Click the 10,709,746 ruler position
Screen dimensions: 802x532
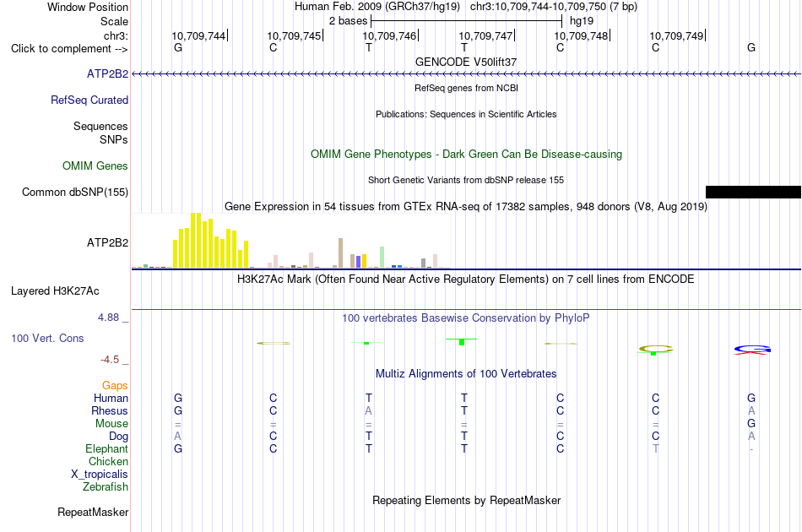[390, 35]
